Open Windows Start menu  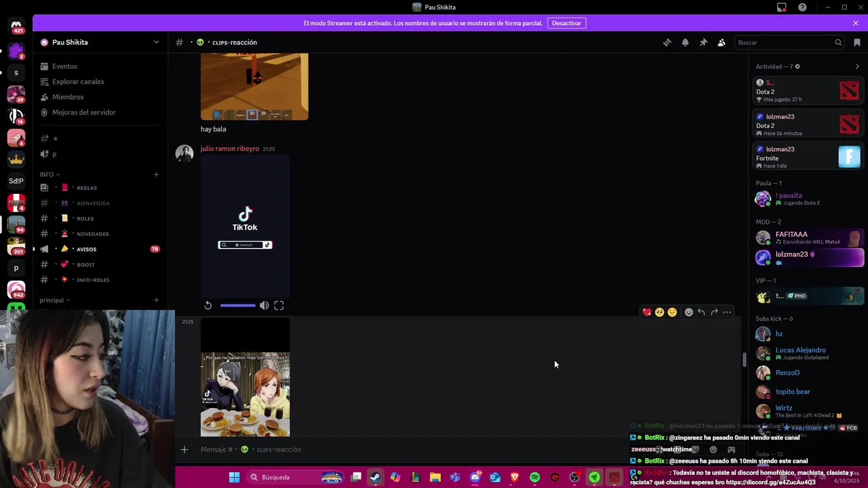234,477
